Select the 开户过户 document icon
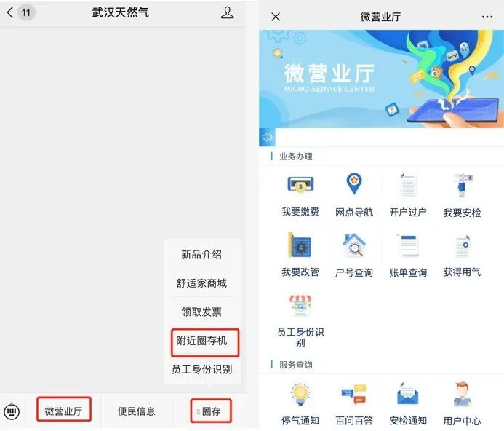504x431 pixels. click(x=408, y=185)
